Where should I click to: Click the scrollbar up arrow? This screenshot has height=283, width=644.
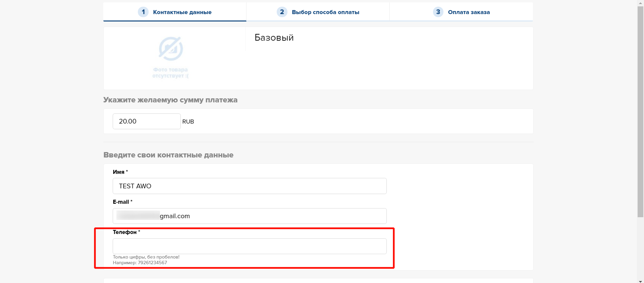coord(640,3)
